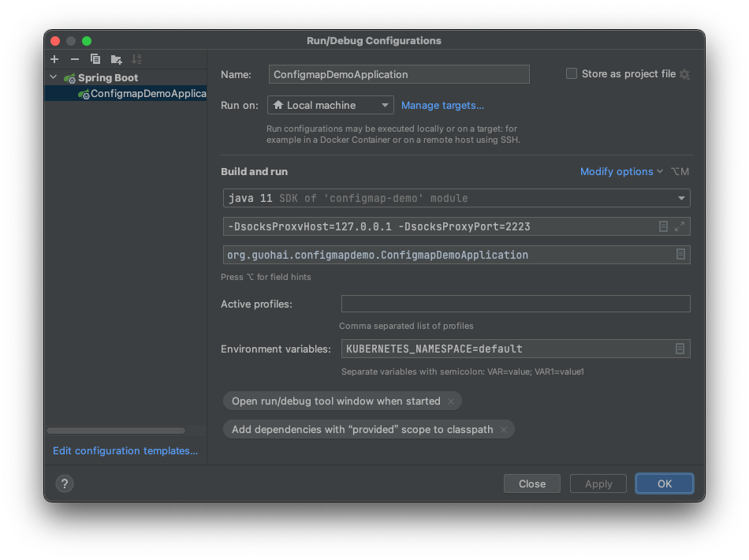Open the Run on Local machine dropdown

(330, 105)
